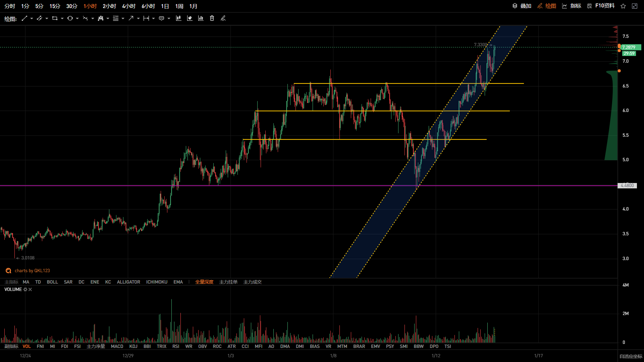Click the price range measure tool
The image size is (644, 362).
coord(146,18)
